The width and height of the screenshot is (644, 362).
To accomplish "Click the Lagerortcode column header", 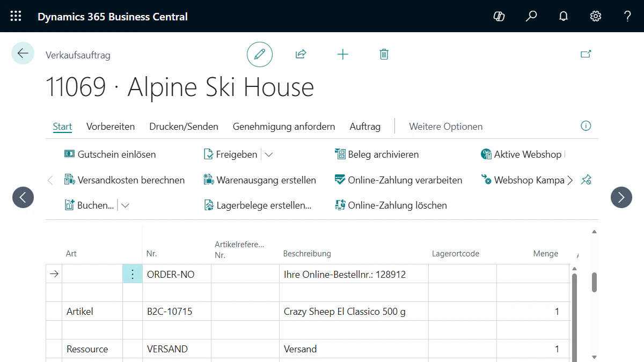I will pos(456,254).
